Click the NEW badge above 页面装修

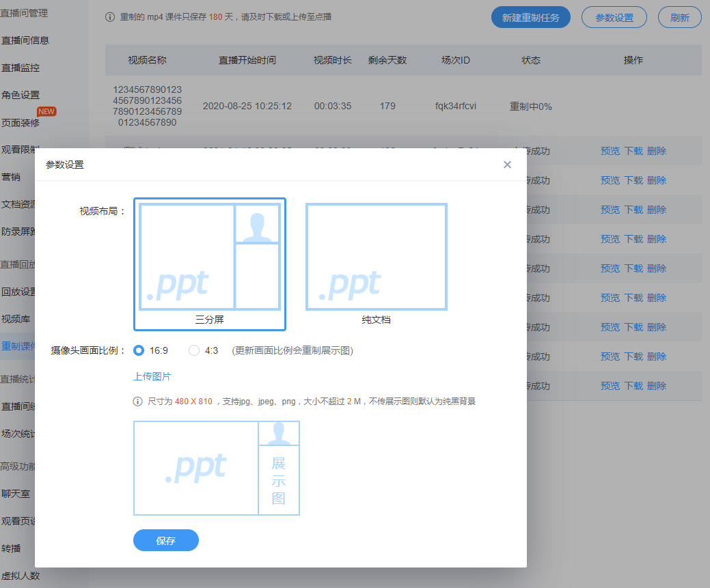(x=46, y=111)
